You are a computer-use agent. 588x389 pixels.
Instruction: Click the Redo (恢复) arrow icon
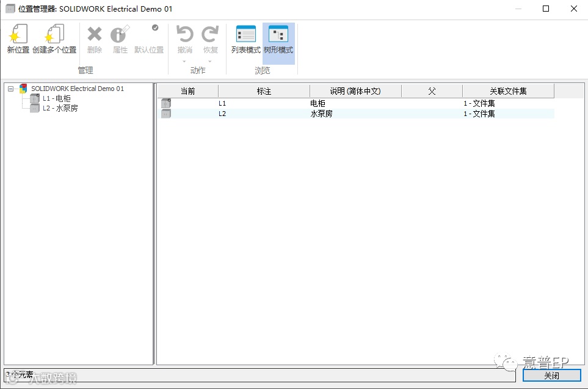210,34
